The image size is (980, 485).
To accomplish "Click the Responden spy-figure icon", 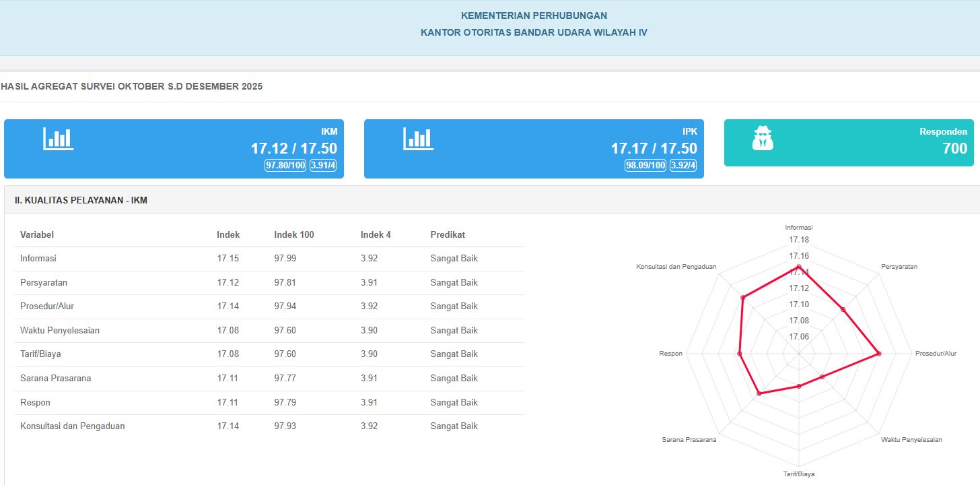I will [x=763, y=138].
